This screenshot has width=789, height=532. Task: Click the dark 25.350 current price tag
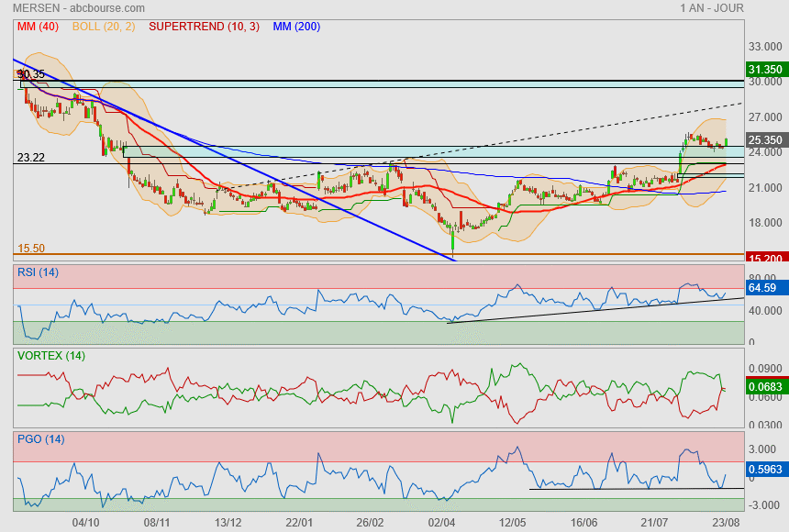click(x=764, y=140)
